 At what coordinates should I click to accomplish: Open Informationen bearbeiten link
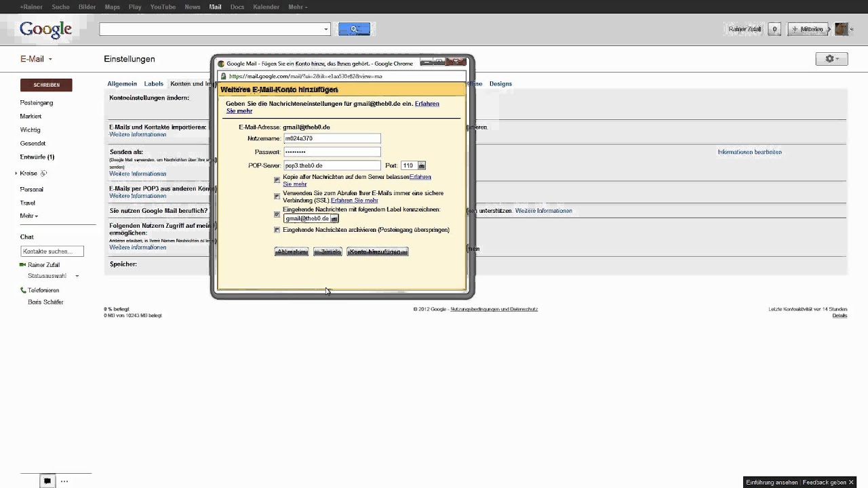[x=749, y=152]
